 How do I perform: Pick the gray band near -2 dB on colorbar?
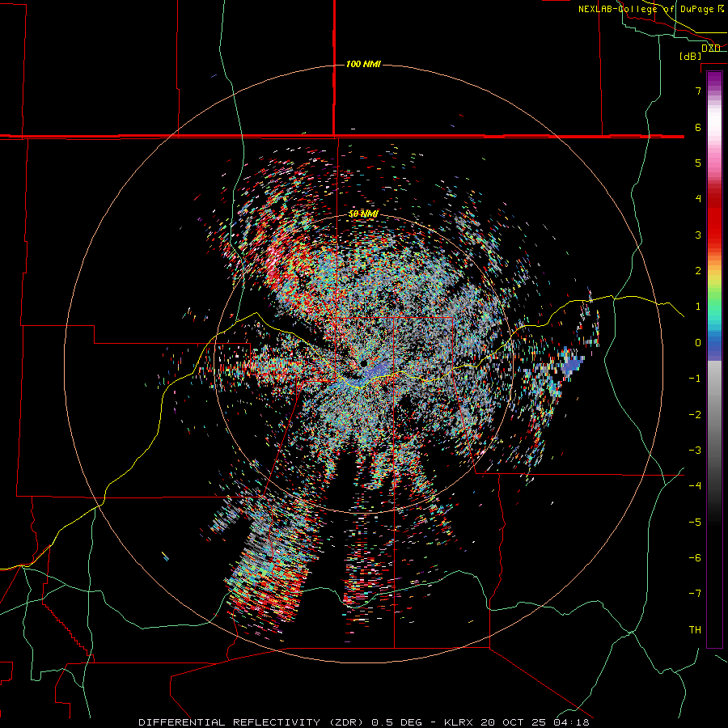[714, 415]
